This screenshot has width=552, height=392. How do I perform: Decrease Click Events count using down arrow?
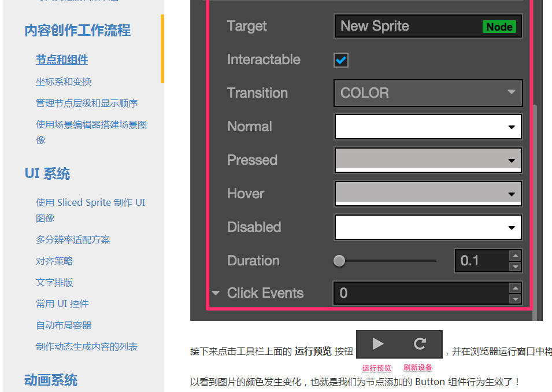pos(516,299)
